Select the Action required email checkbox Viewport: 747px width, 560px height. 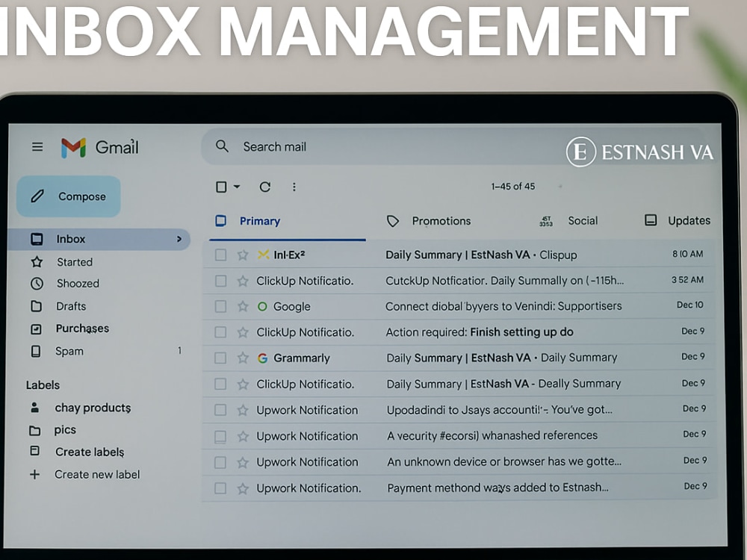click(220, 332)
